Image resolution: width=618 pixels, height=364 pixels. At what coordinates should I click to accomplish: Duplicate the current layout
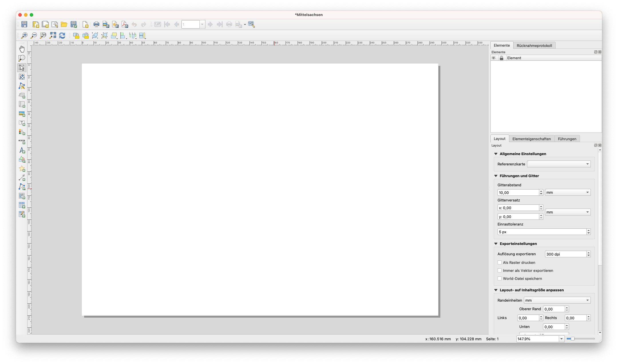tap(45, 24)
